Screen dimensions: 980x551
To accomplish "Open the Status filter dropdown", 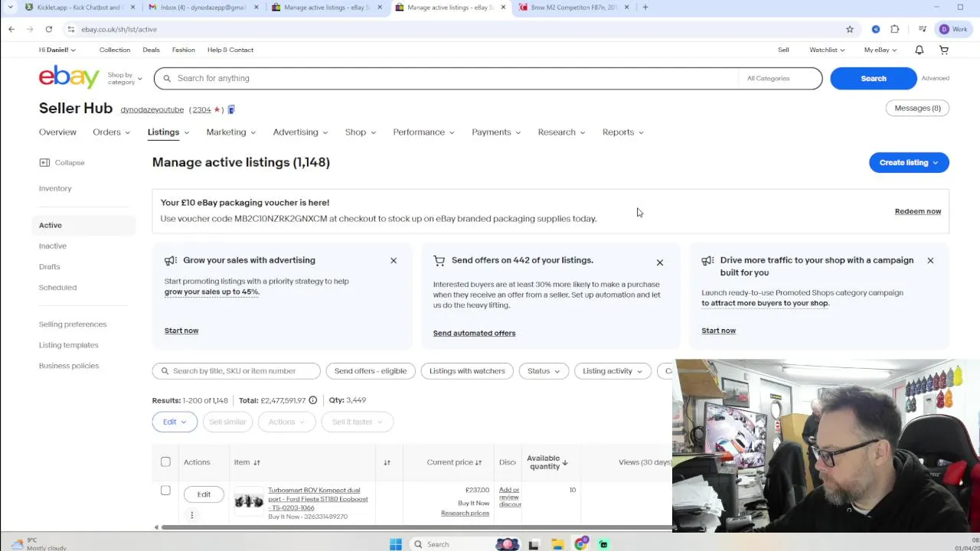I will [544, 371].
